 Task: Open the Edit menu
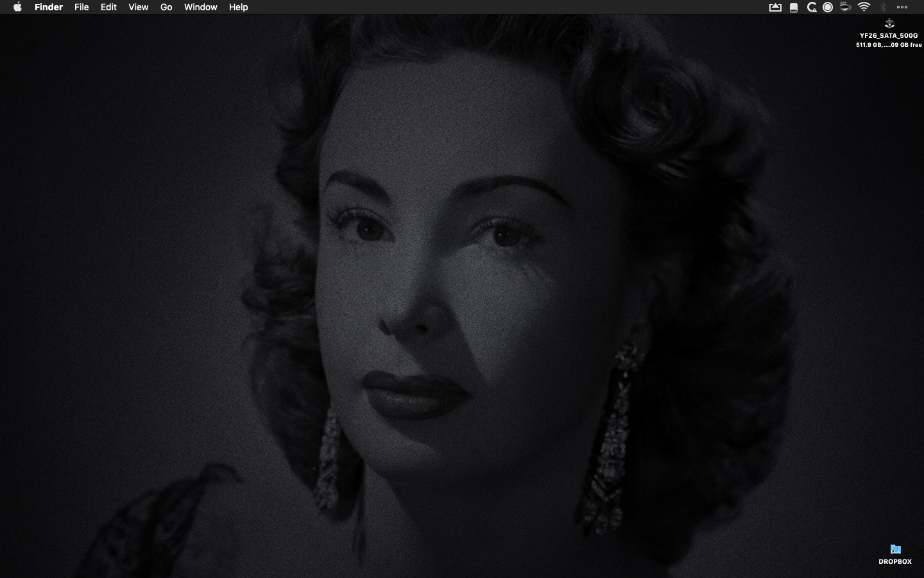108,7
